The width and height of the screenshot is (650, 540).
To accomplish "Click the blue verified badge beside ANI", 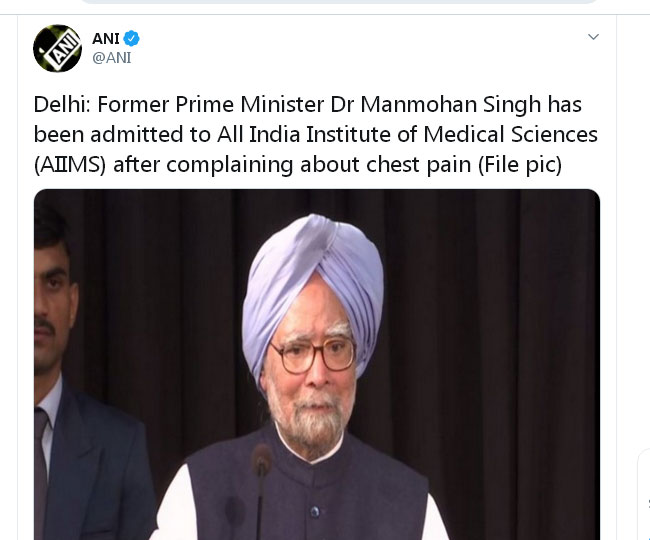I will point(132,39).
